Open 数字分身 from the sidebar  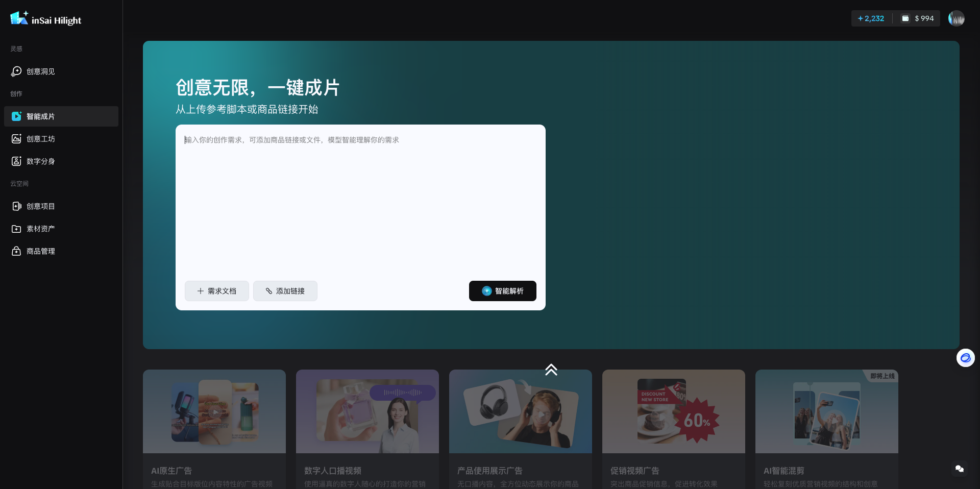[61, 161]
